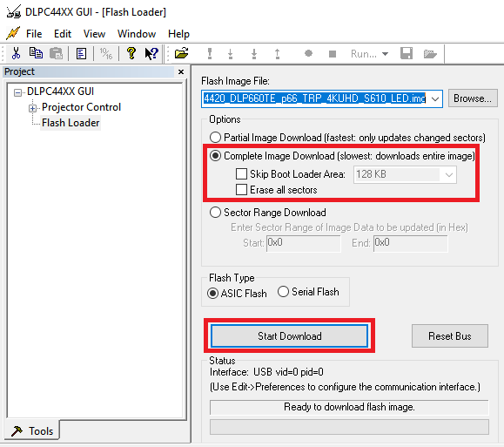Open the Flash Image File dropdown arrow
Viewport: 504px width, 447px height.
coord(435,98)
